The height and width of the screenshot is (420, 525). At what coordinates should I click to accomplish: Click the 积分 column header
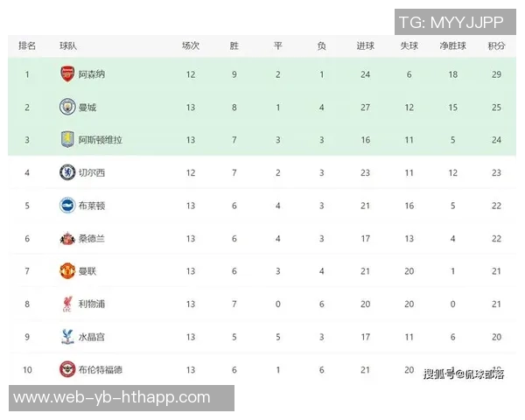[496, 45]
